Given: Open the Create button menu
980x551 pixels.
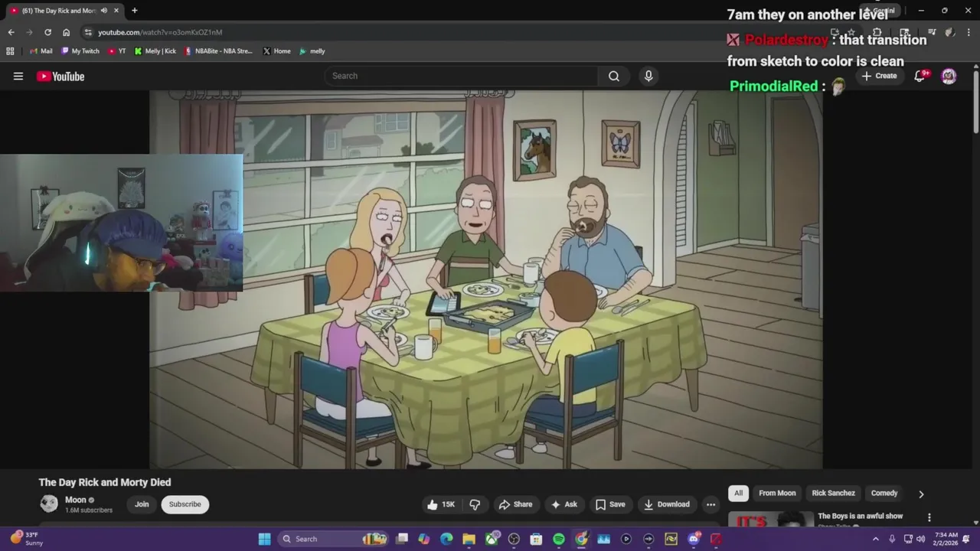Looking at the screenshot, I should pyautogui.click(x=879, y=76).
